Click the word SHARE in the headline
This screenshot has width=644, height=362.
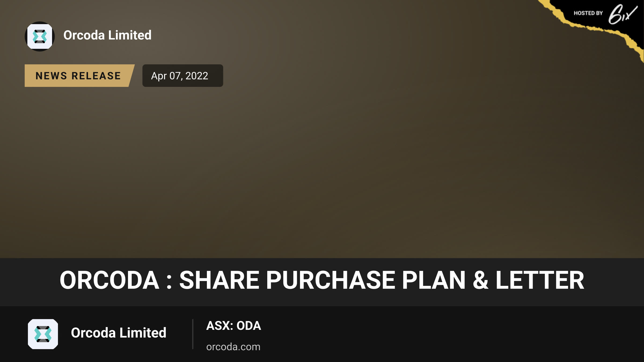click(219, 280)
